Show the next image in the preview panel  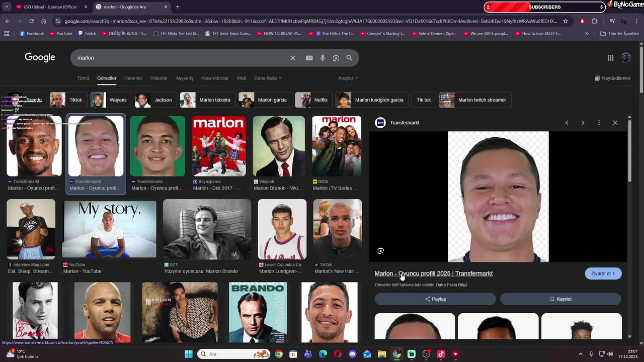583,123
